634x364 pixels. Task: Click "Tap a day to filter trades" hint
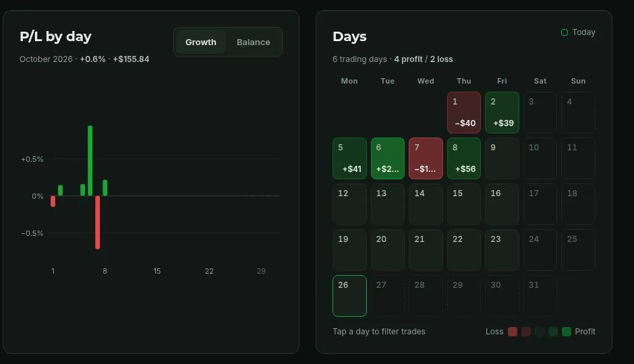(379, 332)
